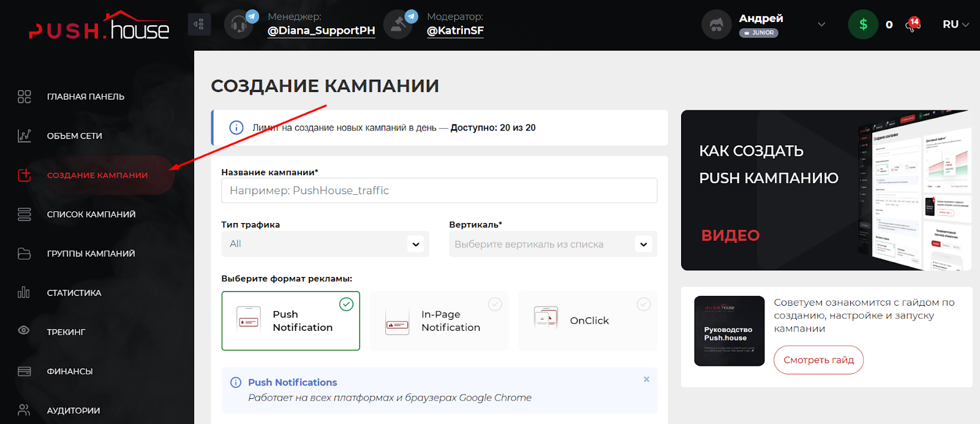Screen dimensions: 980x424
Task: Close the Push Notifications info box
Action: point(646,379)
